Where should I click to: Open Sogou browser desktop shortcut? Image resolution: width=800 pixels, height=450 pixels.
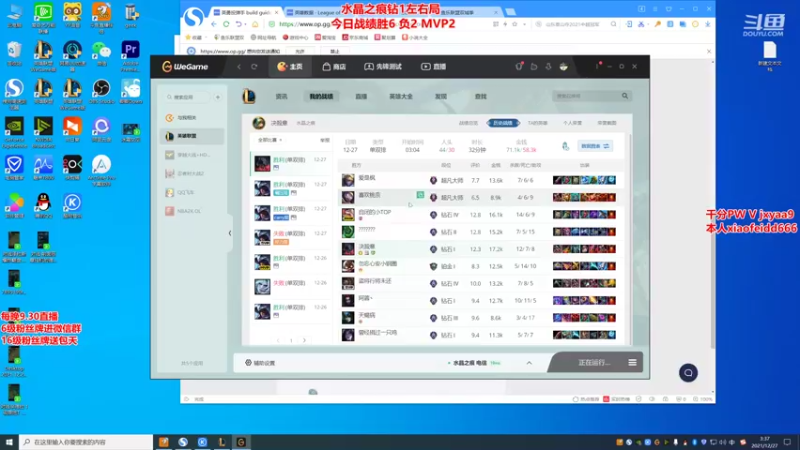point(14,93)
